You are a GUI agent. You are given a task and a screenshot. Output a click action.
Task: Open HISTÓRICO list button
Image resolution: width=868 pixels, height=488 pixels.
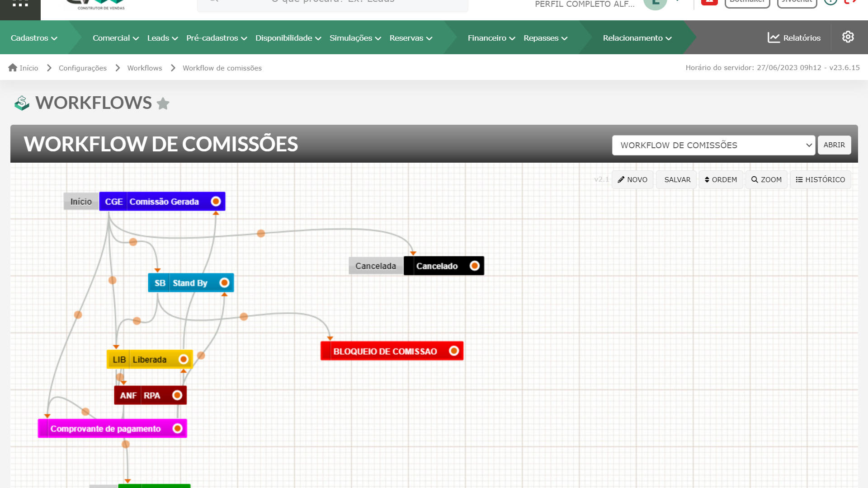821,180
